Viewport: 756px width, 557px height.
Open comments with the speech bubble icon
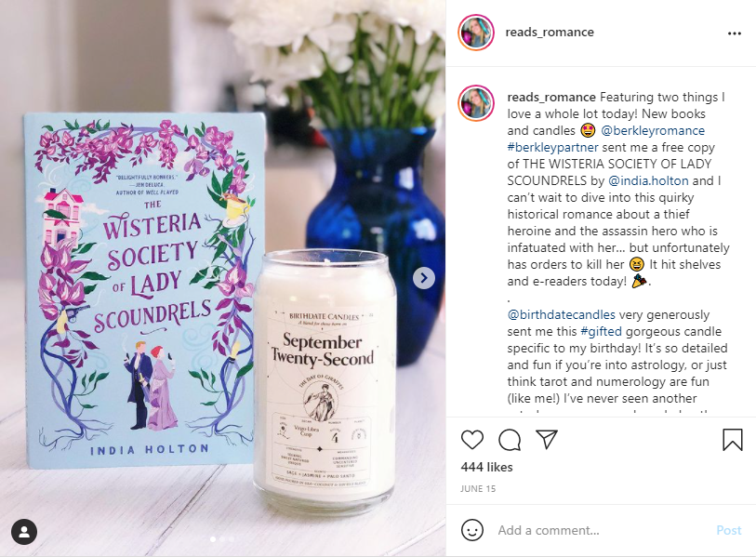coord(510,440)
